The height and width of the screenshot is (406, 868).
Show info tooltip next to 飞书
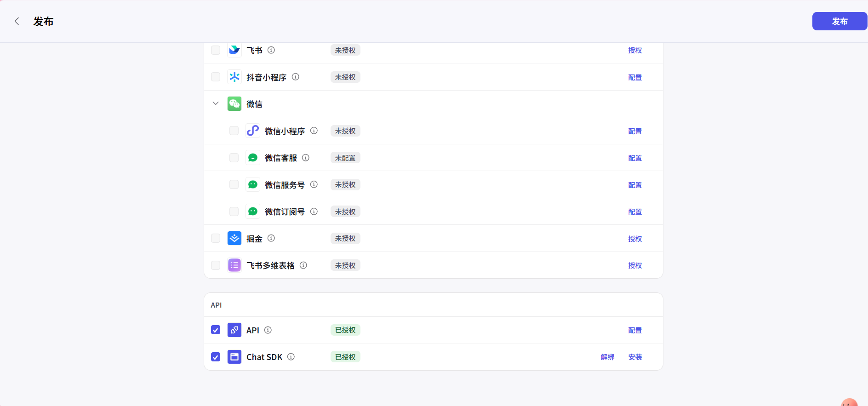click(271, 50)
